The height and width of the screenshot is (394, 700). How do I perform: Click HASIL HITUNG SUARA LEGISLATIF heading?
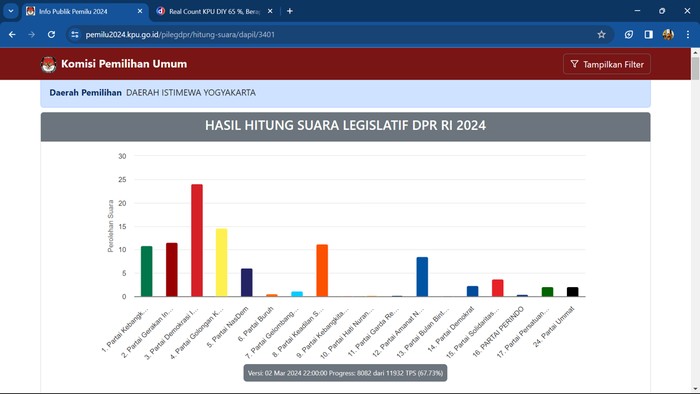click(x=345, y=125)
